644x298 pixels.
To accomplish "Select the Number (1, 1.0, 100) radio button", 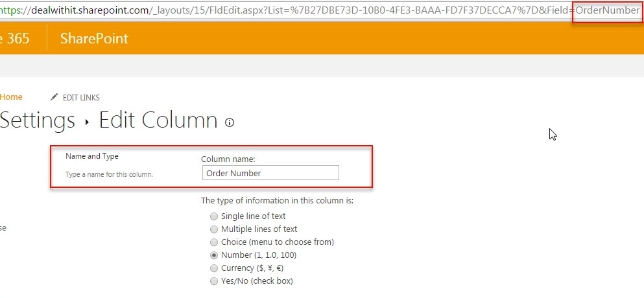I will pyautogui.click(x=214, y=255).
